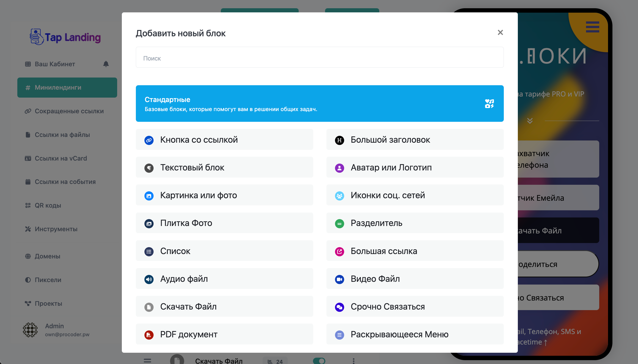The height and width of the screenshot is (364, 638).
Task: Click the block search input field
Action: pyautogui.click(x=320, y=57)
